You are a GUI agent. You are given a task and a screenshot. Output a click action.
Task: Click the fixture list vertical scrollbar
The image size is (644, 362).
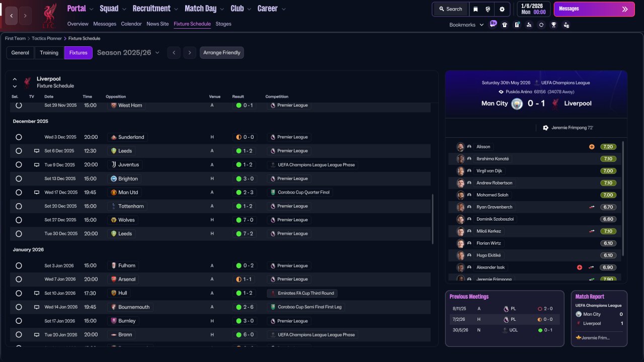point(433,219)
